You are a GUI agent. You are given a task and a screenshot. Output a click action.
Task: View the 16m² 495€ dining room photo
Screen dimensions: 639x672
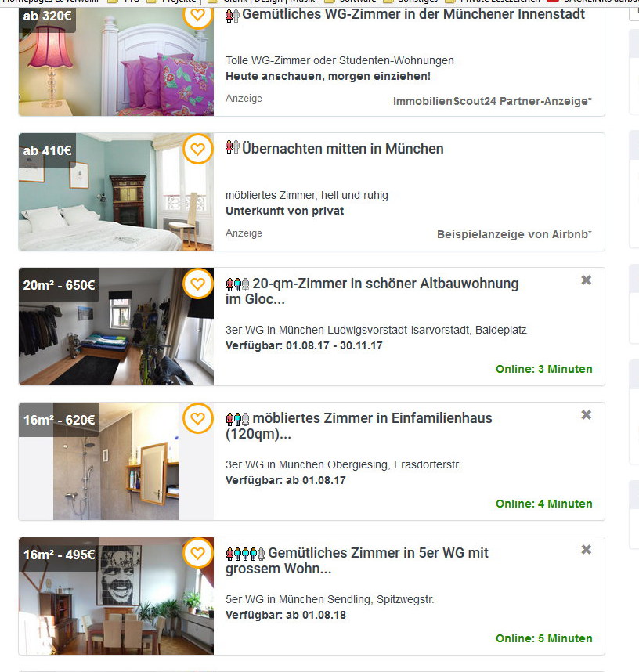[x=116, y=596]
